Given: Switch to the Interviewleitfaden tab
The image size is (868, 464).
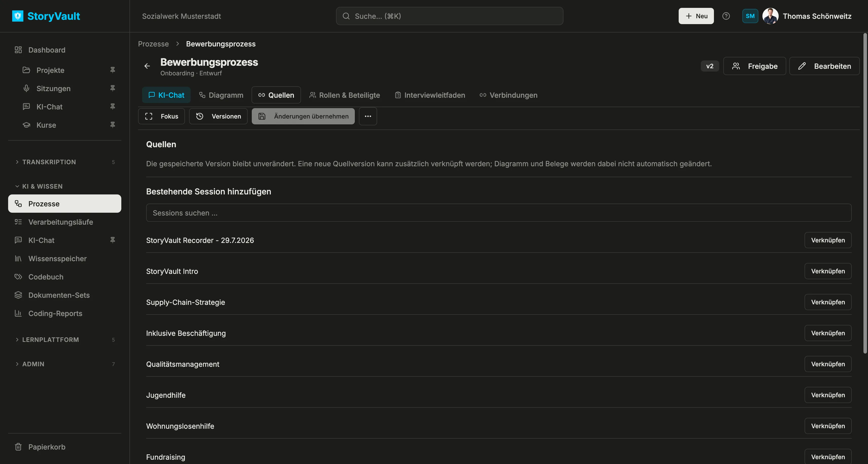Looking at the screenshot, I should (x=430, y=95).
